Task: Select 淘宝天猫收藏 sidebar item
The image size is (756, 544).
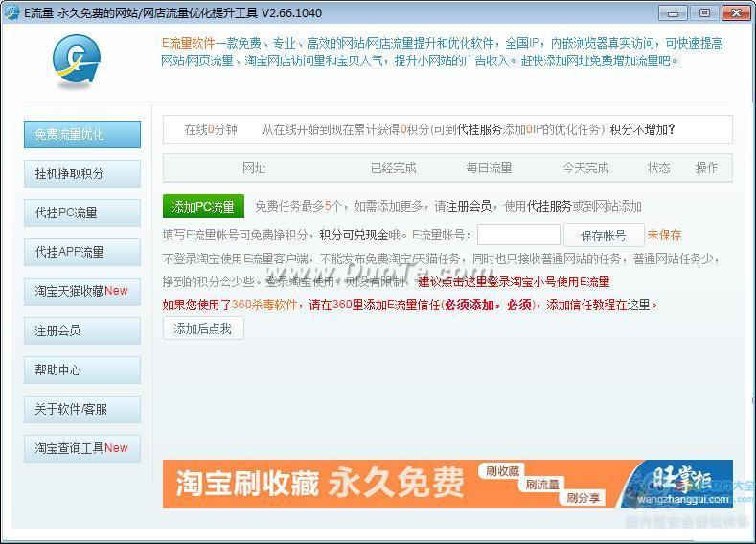Action: click(82, 291)
